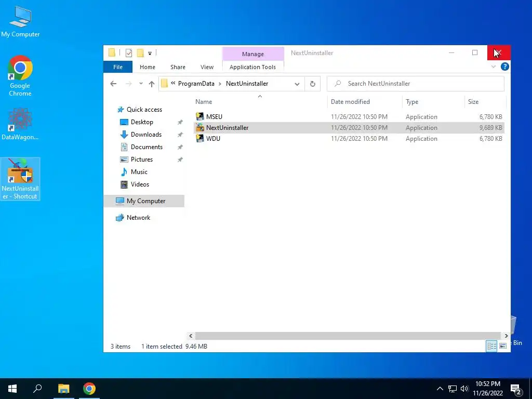532x399 pixels.
Task: Switch to the Home ribbon tab
Action: tap(147, 67)
